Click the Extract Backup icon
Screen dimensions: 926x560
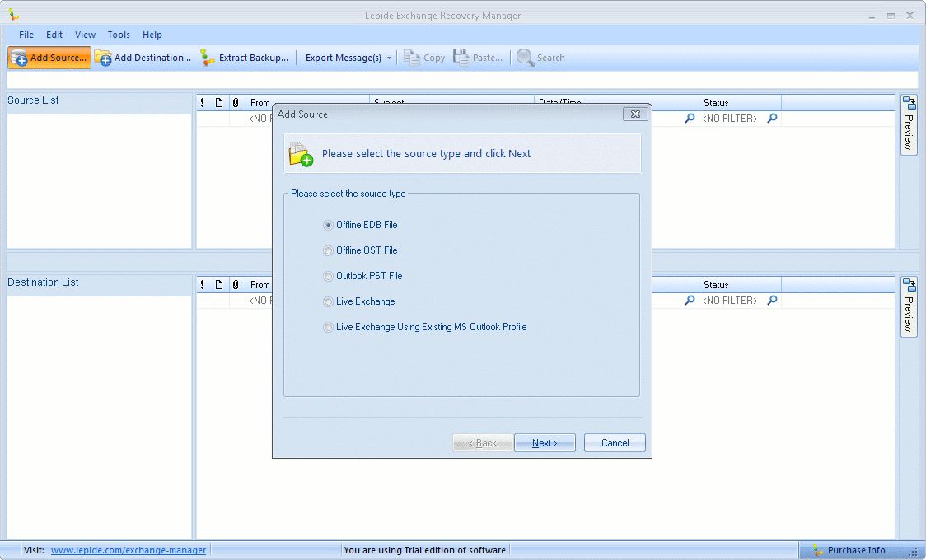click(208, 58)
